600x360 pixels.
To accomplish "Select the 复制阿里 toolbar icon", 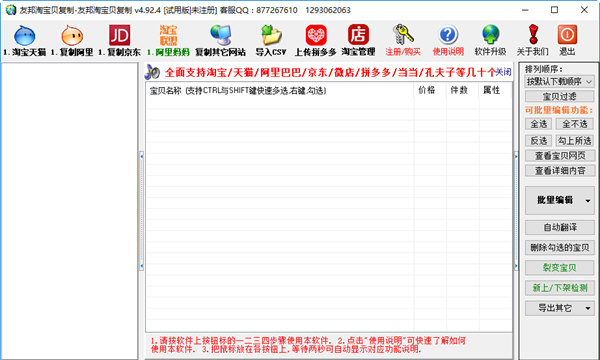I will 72,40.
